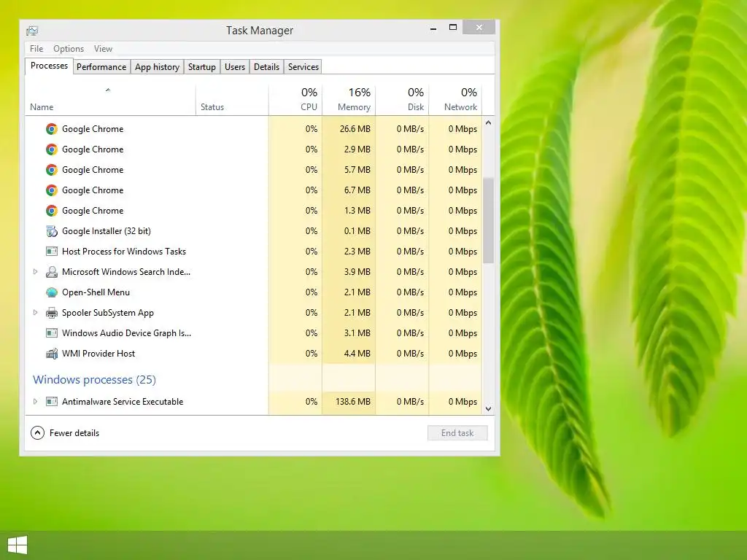Sort by the CPU column header

point(295,100)
